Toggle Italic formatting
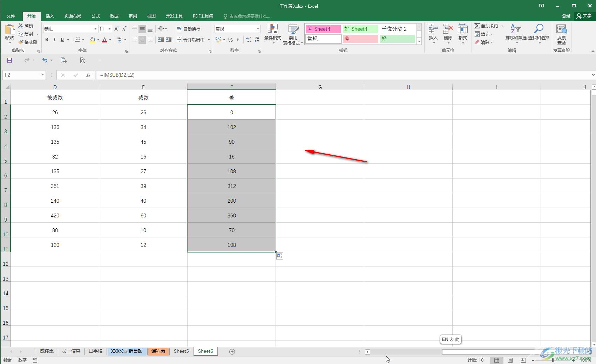Image resolution: width=596 pixels, height=364 pixels. [54, 40]
